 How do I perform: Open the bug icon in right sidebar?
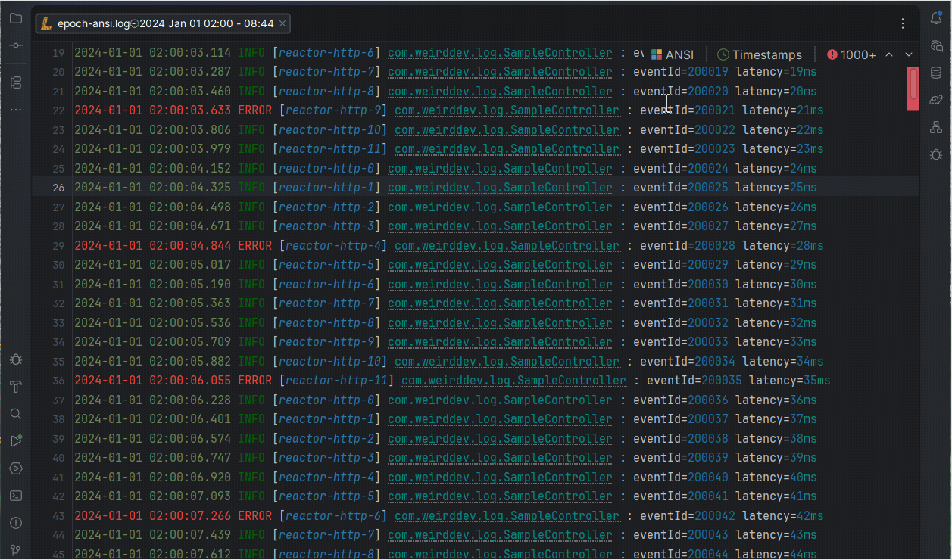pyautogui.click(x=936, y=154)
